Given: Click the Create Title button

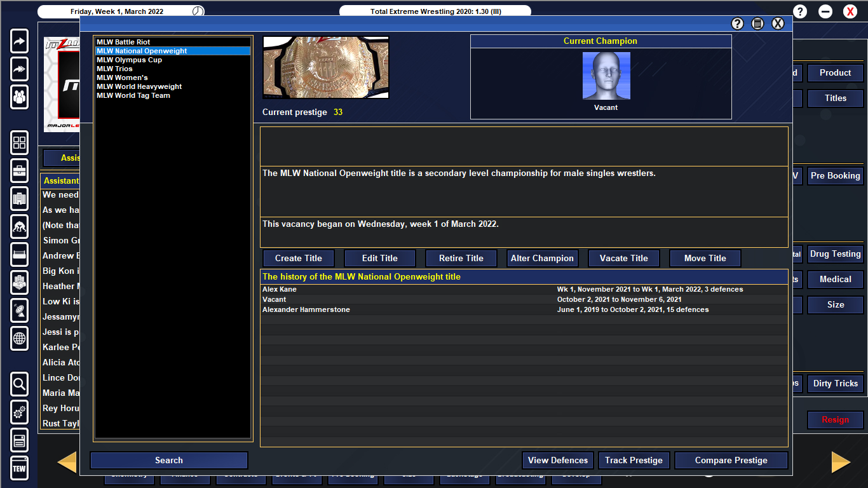Looking at the screenshot, I should [x=299, y=258].
